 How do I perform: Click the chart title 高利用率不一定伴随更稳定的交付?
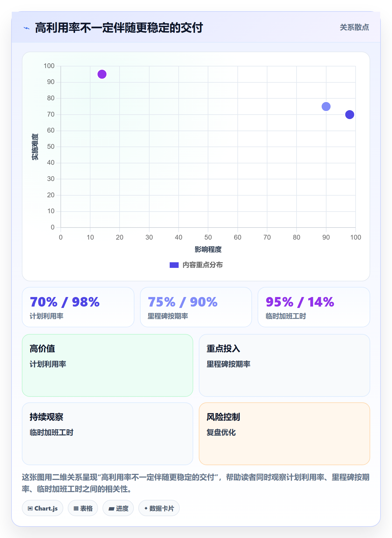119,28
